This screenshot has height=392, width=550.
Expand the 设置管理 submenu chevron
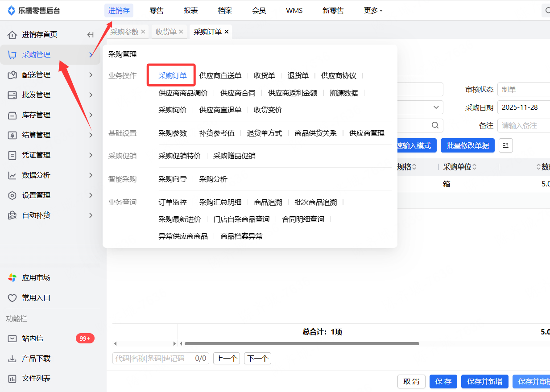click(91, 195)
